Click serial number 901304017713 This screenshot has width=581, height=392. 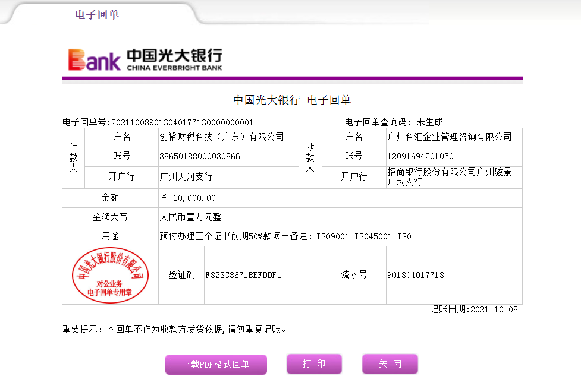pyautogui.click(x=415, y=276)
